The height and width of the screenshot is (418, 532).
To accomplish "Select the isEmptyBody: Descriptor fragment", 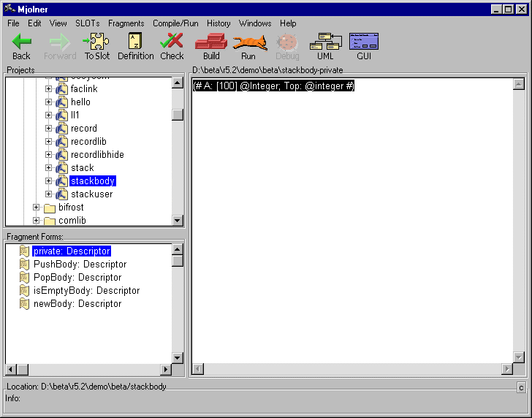I will click(x=86, y=291).
